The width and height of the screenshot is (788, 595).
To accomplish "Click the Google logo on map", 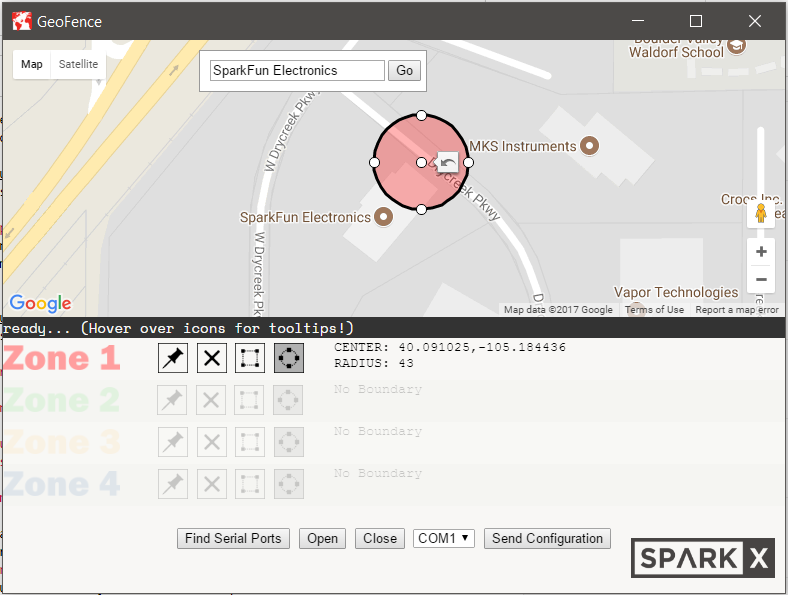I will pos(40,303).
